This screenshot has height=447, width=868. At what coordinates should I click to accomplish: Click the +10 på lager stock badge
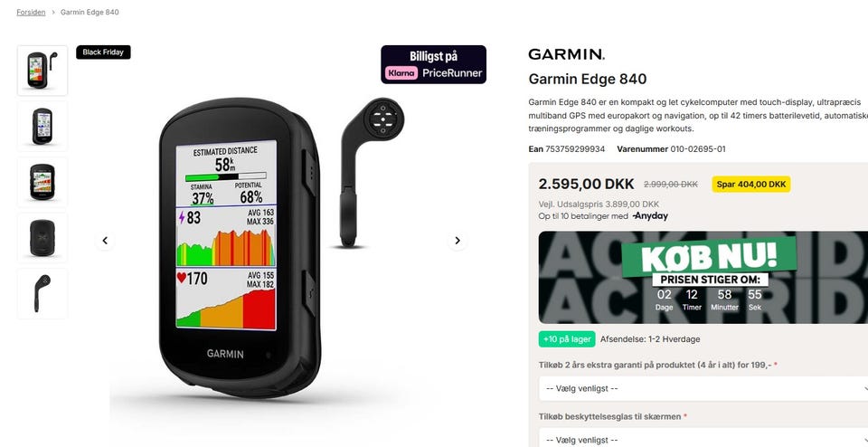coord(567,339)
